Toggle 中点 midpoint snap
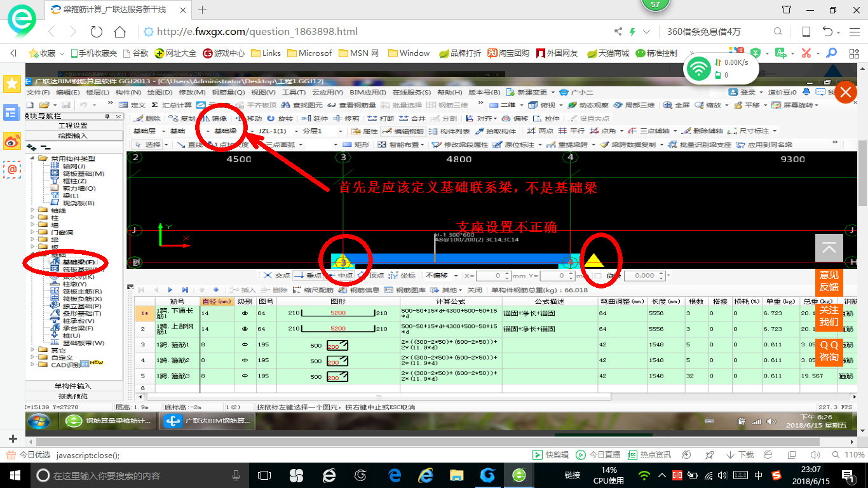Image resolution: width=868 pixels, height=488 pixels. tap(340, 276)
